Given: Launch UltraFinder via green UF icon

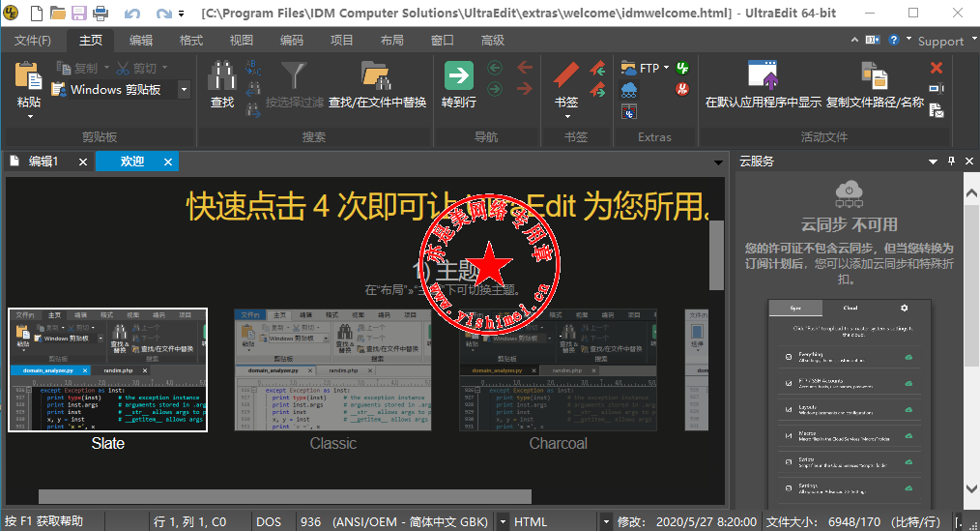Looking at the screenshot, I should [x=682, y=68].
